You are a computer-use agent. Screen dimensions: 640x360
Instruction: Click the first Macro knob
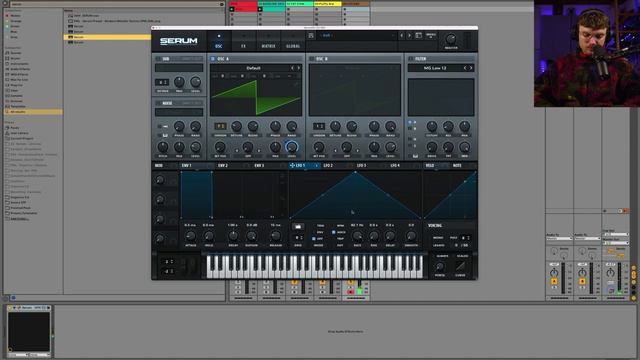(x=160, y=180)
